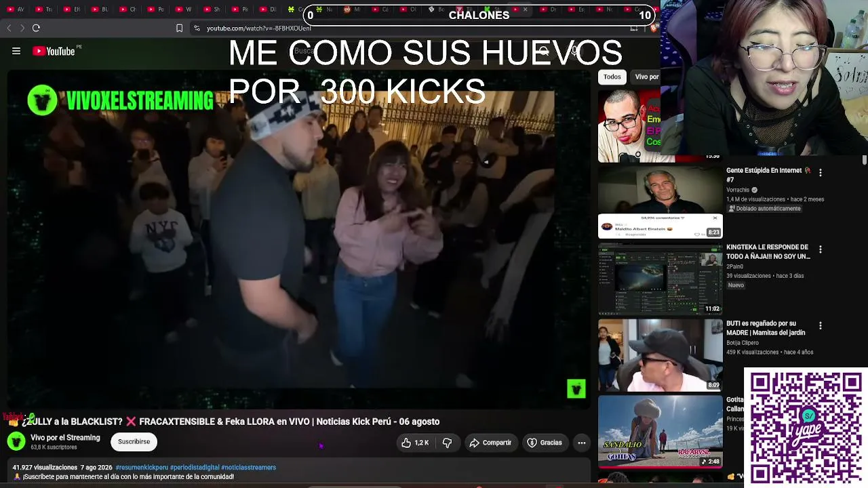Screen dimensions: 868x488
Task: Click the Doblado automáticamente badge
Action: click(x=764, y=209)
